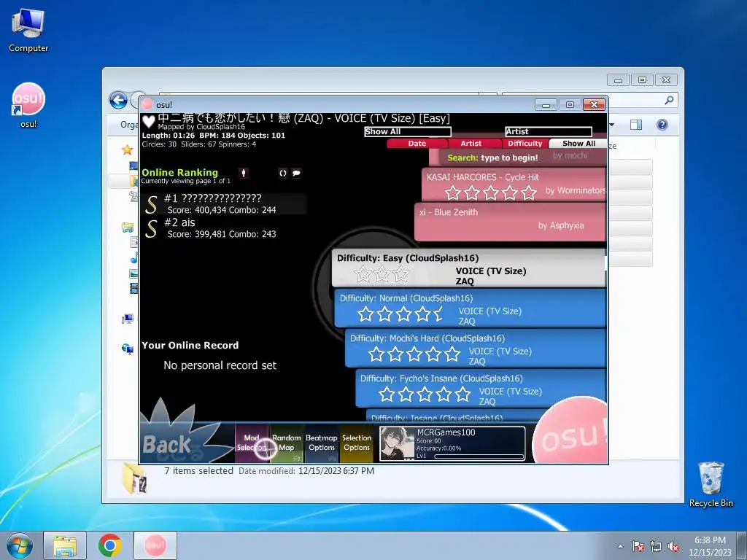Open the Show All group dropdown
The image size is (747, 560).
pos(407,131)
